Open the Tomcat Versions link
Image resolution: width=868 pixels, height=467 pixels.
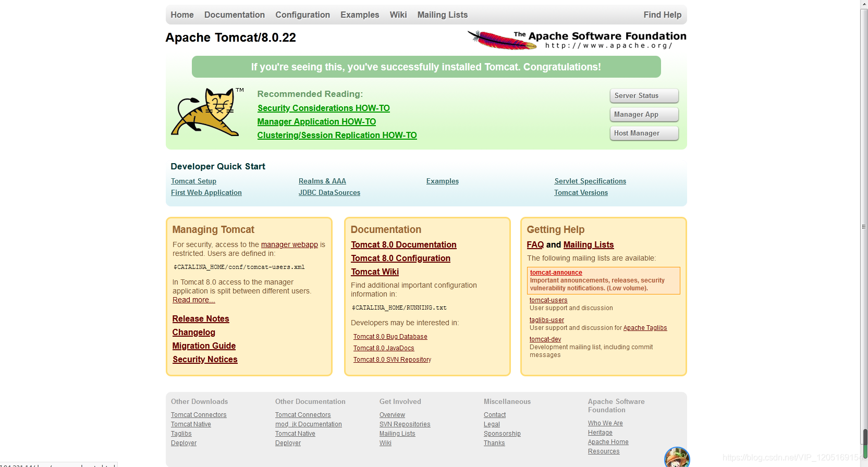pyautogui.click(x=581, y=192)
